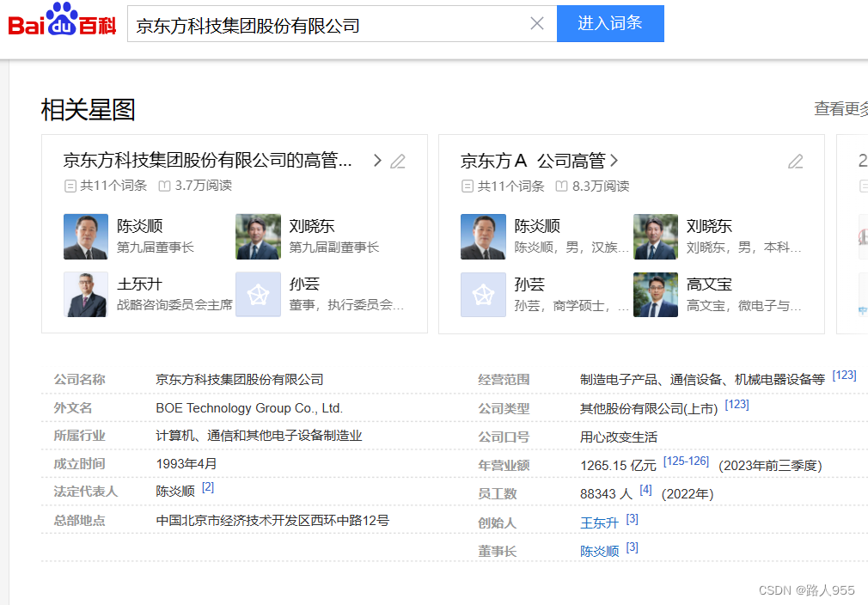Open name 高文宝 in the 京东方A card

click(x=709, y=284)
